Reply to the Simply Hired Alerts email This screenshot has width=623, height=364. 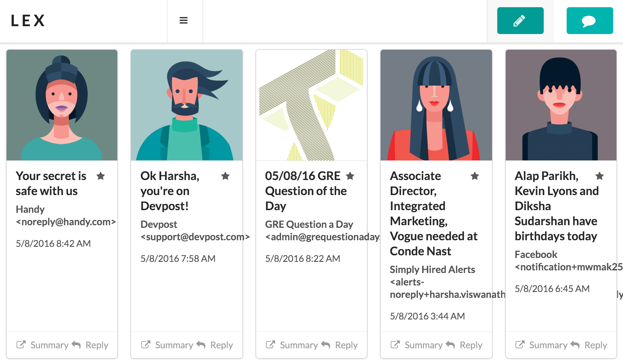pos(464,345)
